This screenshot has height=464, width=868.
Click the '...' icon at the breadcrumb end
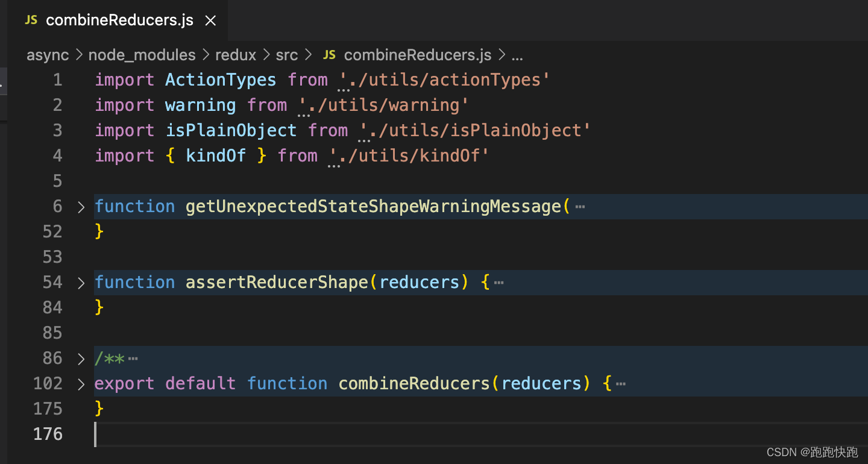(x=517, y=55)
